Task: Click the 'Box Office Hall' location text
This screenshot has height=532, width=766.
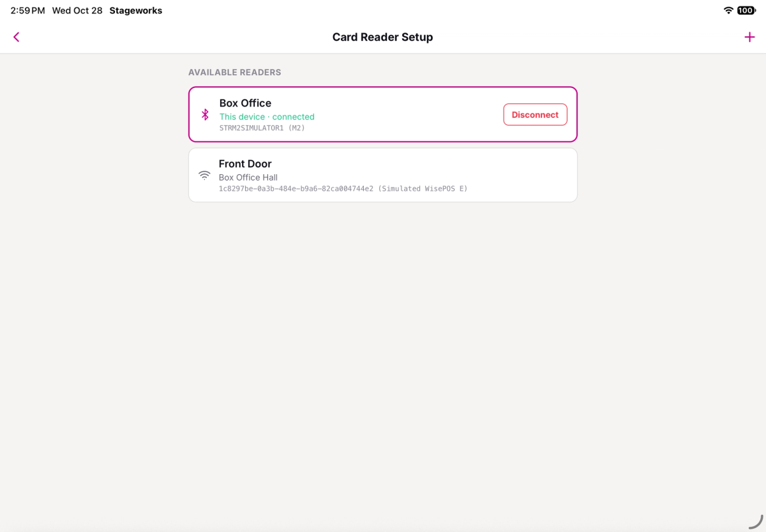Action: (x=248, y=177)
